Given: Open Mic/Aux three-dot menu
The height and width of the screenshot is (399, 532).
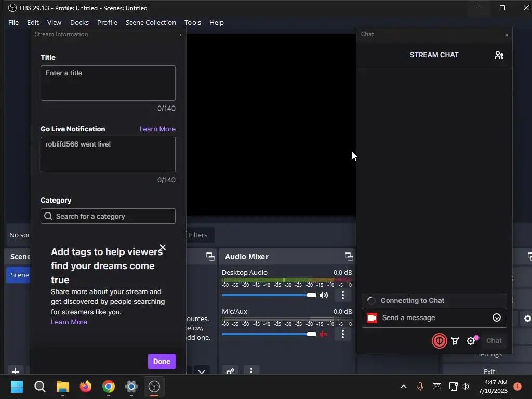Looking at the screenshot, I should tap(343, 334).
